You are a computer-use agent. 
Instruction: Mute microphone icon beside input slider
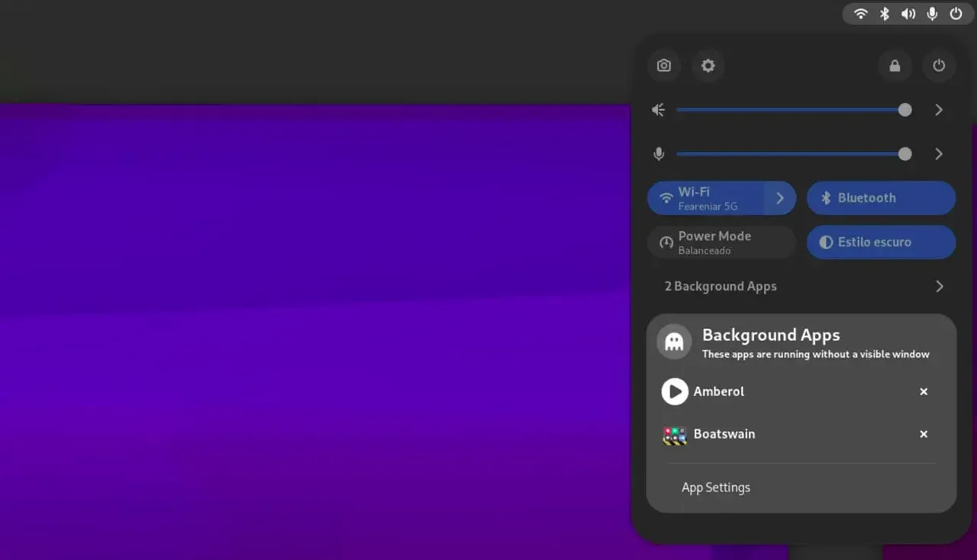point(659,154)
